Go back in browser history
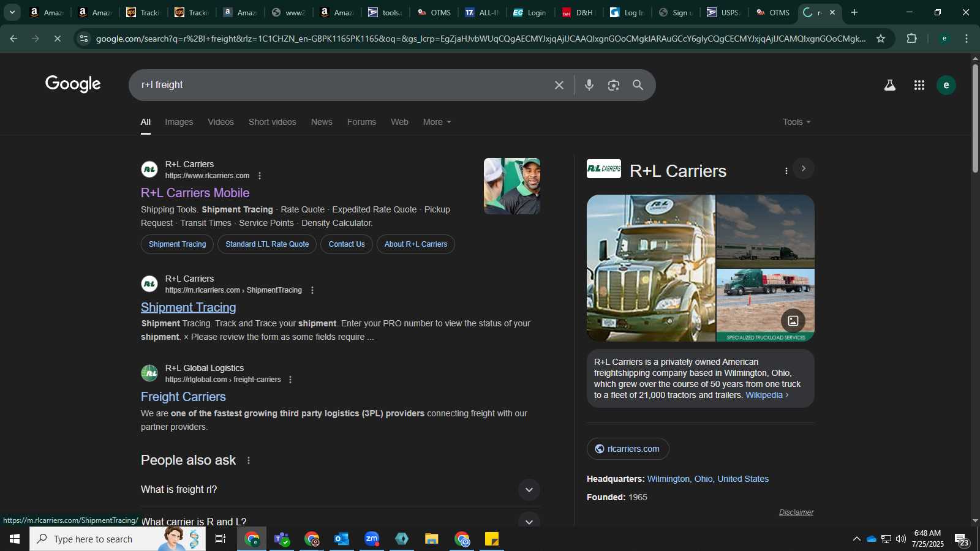Viewport: 980px width, 551px height. point(13,39)
